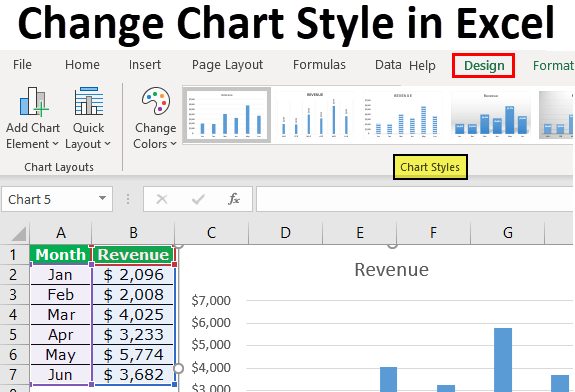Switch to the Insert tab

(x=145, y=65)
